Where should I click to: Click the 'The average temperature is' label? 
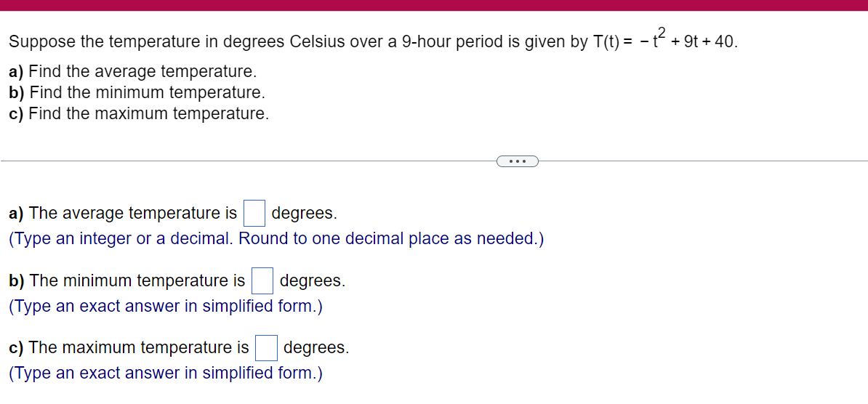click(133, 214)
